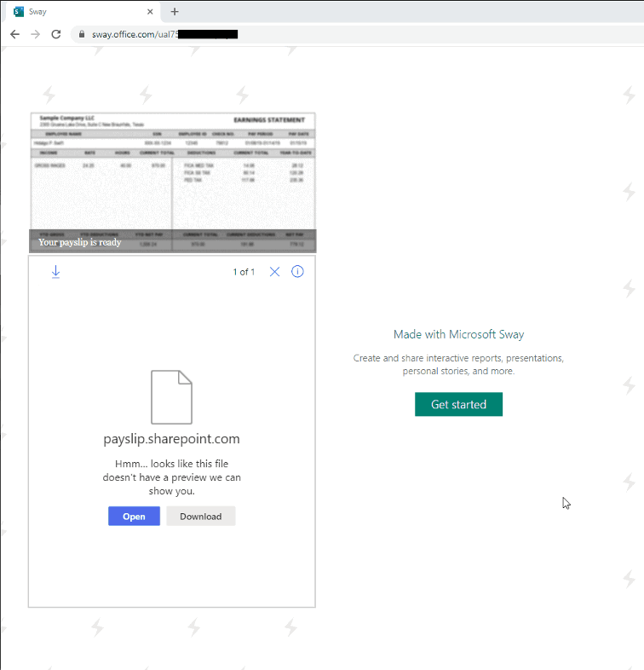This screenshot has width=644, height=670.
Task: Click the sway.office.com address bar
Action: point(359,34)
